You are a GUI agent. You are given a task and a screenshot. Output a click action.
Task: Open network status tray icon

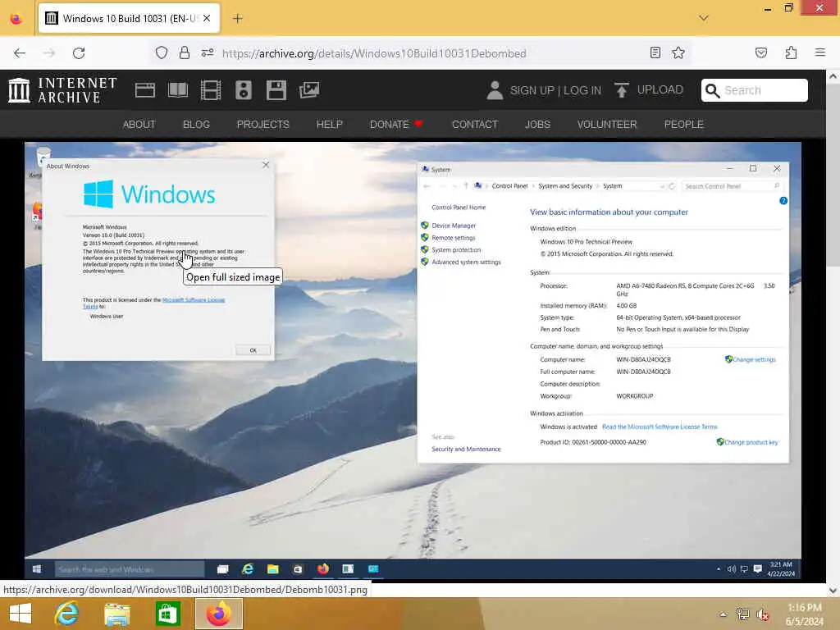742,614
